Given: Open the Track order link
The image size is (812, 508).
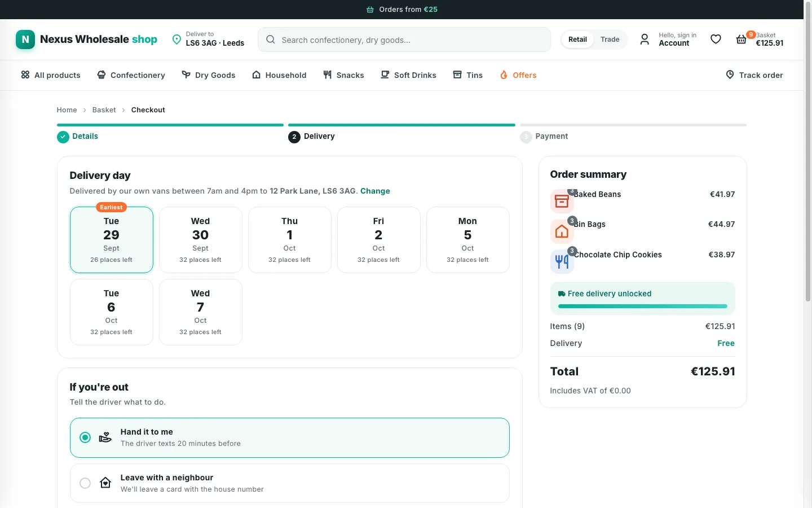Looking at the screenshot, I should [754, 75].
